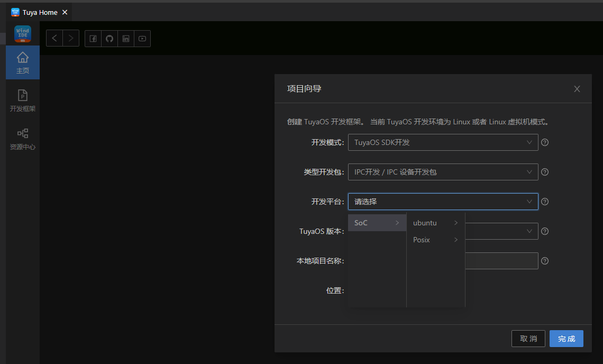The height and width of the screenshot is (364, 603).
Task: Open the 开发框架 sidebar panel
Action: click(23, 101)
